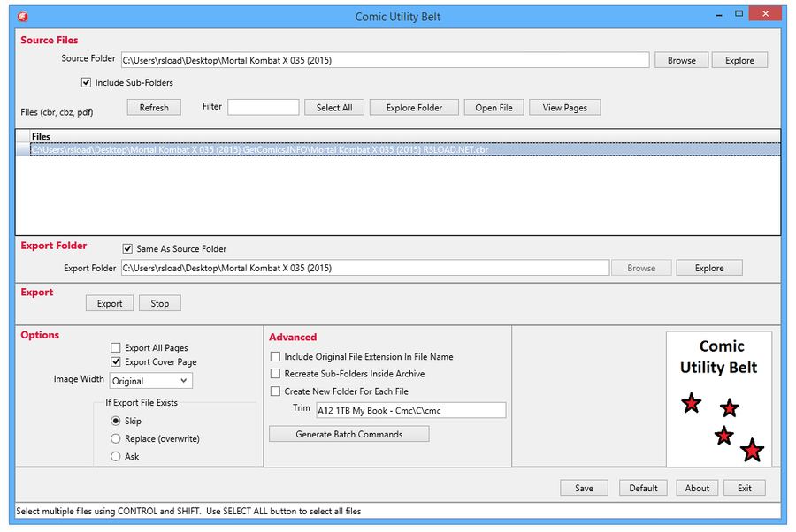
Task: Click Explore next to Export Folder
Action: [709, 268]
